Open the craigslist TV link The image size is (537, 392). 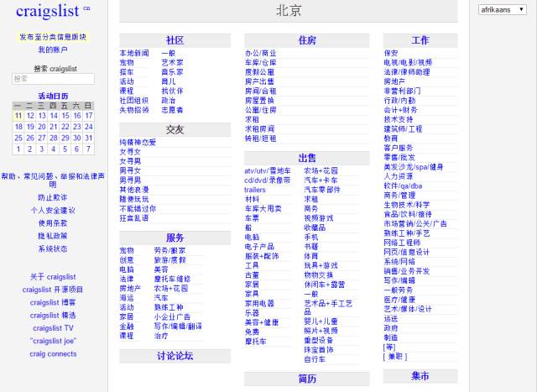tap(53, 328)
